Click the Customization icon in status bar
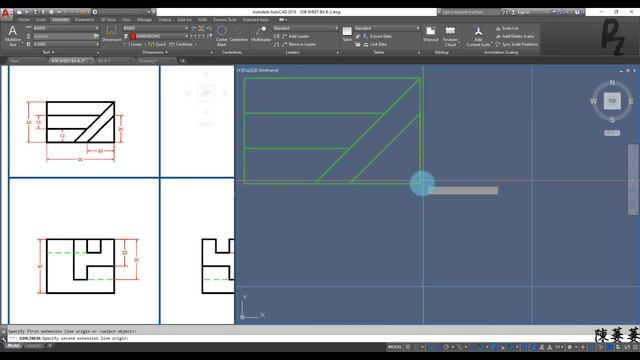 click(636, 347)
